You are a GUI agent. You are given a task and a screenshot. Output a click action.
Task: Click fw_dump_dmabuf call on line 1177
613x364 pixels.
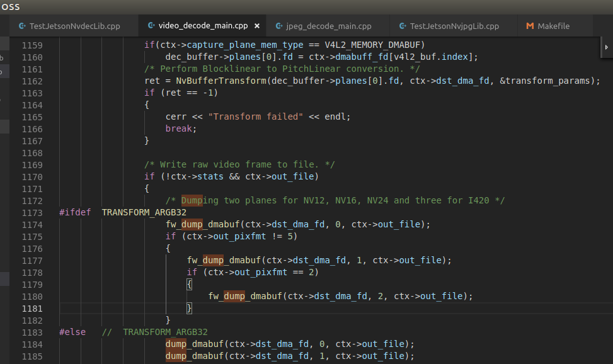coord(224,260)
